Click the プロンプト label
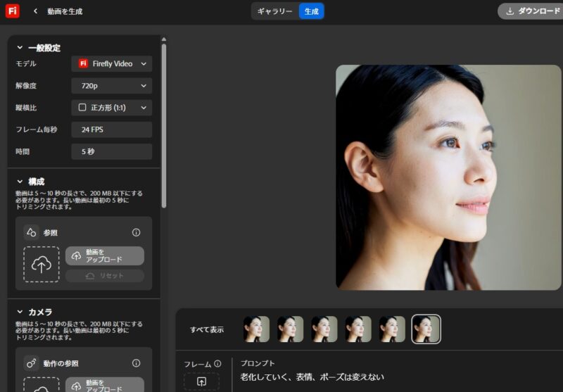 (258, 363)
